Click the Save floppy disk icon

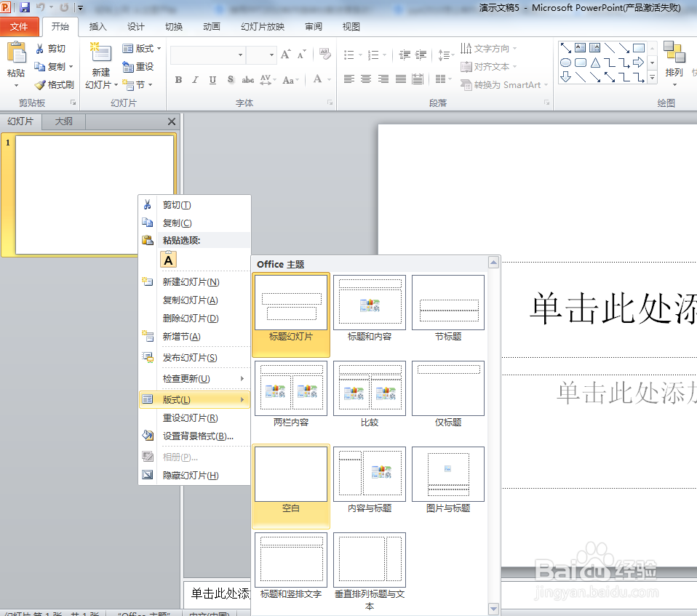(x=25, y=7)
